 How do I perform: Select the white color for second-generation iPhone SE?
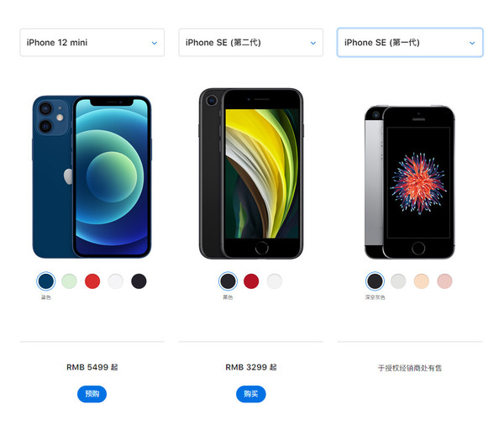coord(274,281)
